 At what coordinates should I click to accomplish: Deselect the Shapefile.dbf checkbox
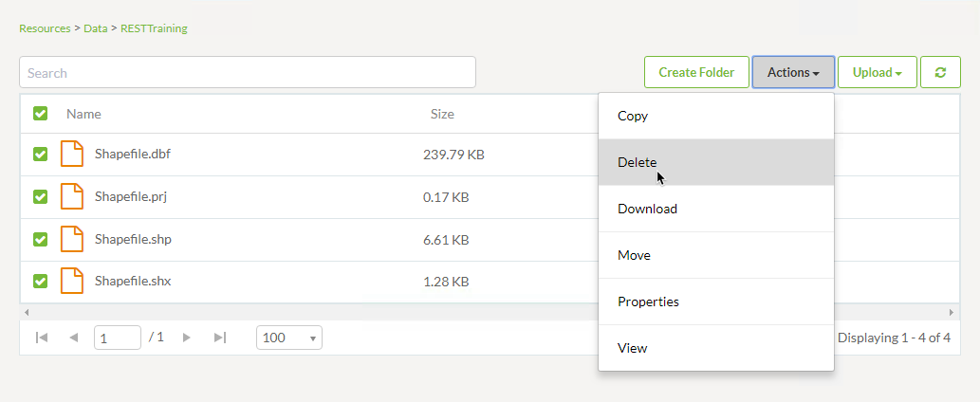click(x=41, y=154)
